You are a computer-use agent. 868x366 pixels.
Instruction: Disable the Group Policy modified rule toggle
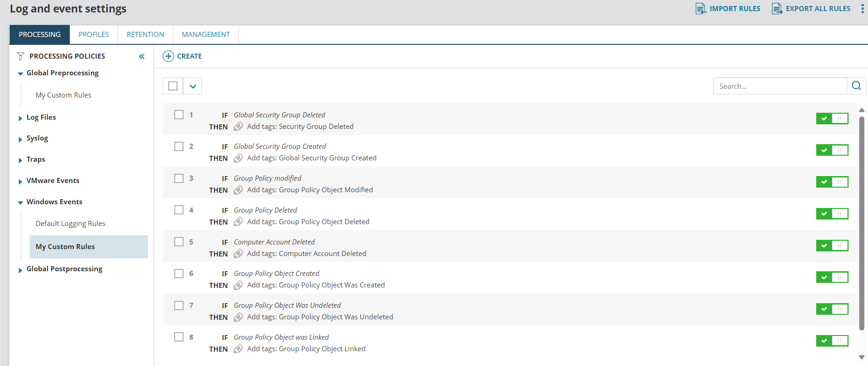click(x=832, y=182)
